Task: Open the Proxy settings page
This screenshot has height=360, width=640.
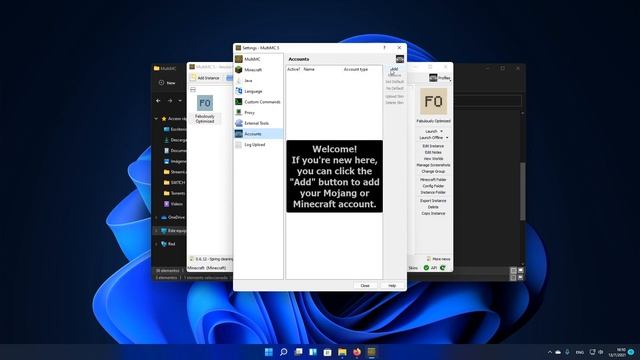Action: coord(258,112)
